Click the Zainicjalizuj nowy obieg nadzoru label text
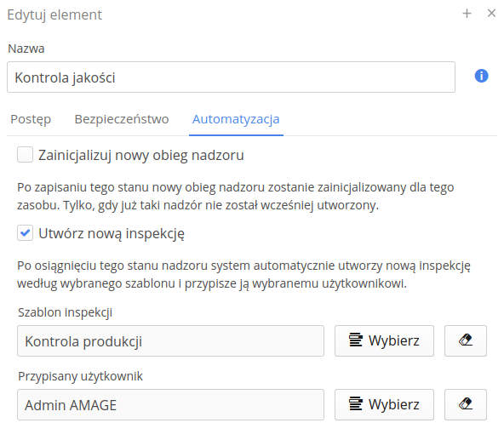The image size is (504, 440). (x=141, y=155)
